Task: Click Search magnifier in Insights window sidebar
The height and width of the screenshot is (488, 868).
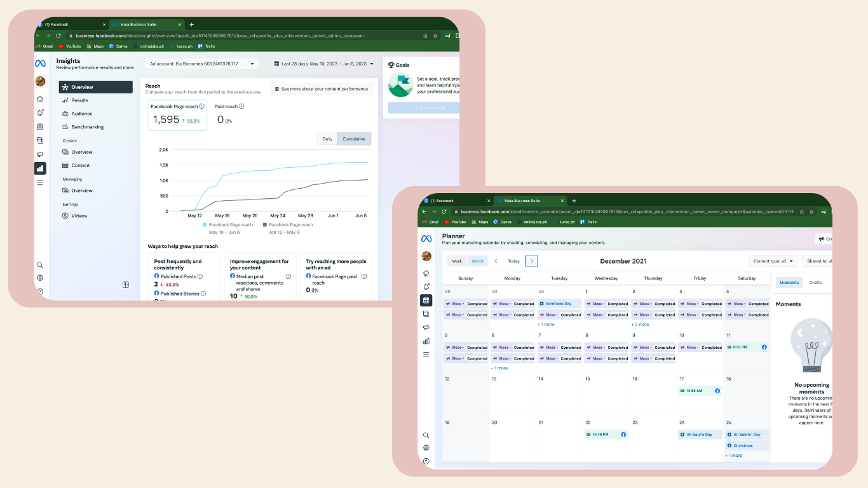Action: coord(40,265)
